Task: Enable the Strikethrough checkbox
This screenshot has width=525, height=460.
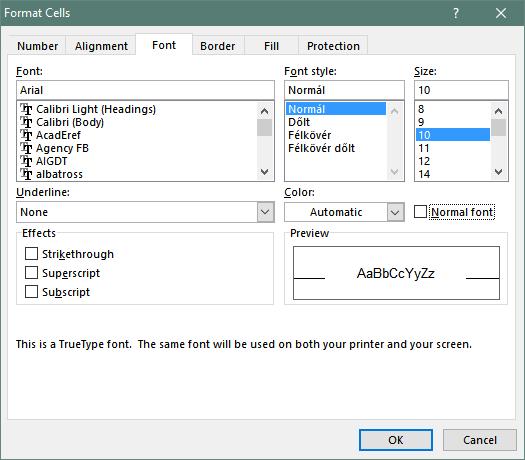Action: pyautogui.click(x=31, y=254)
